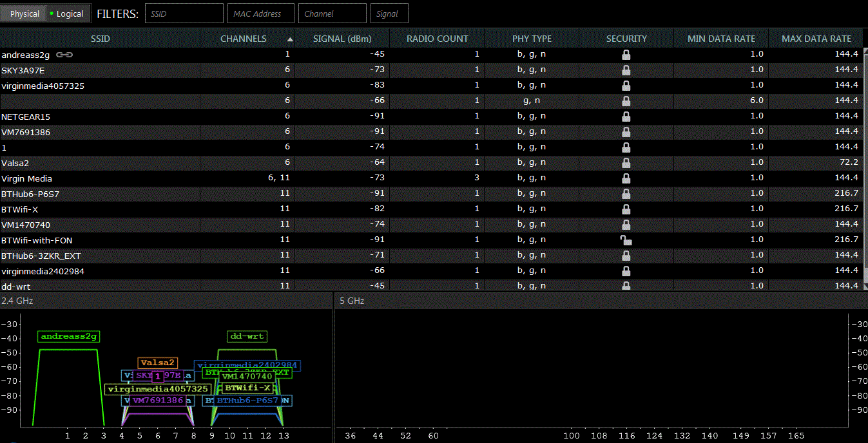Select the 5 GHz panel header

pyautogui.click(x=352, y=301)
